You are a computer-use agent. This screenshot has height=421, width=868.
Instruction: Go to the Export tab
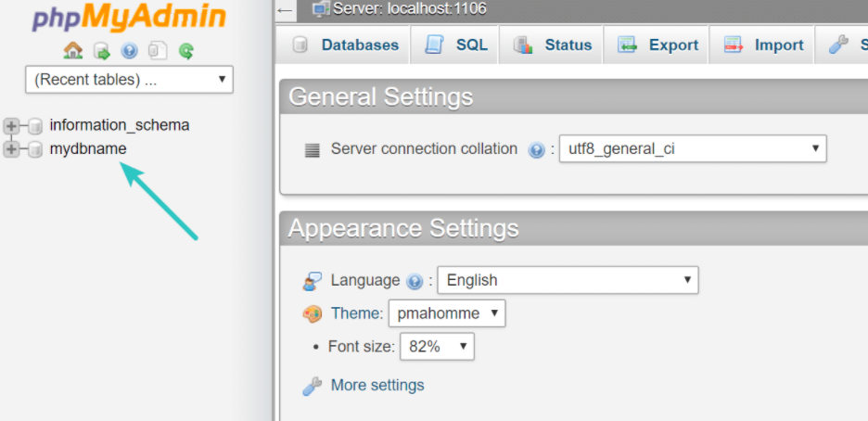pyautogui.click(x=657, y=45)
